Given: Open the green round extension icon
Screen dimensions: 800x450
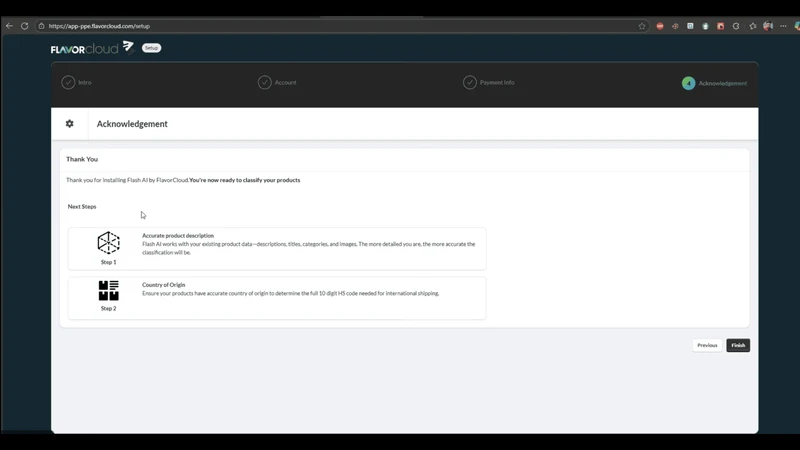Looking at the screenshot, I should click(x=706, y=26).
